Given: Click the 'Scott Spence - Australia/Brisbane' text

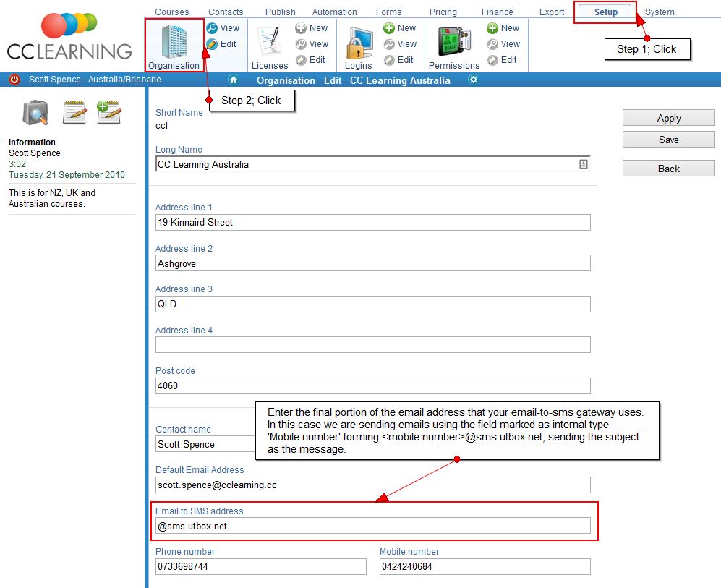Looking at the screenshot, I should coord(95,80).
